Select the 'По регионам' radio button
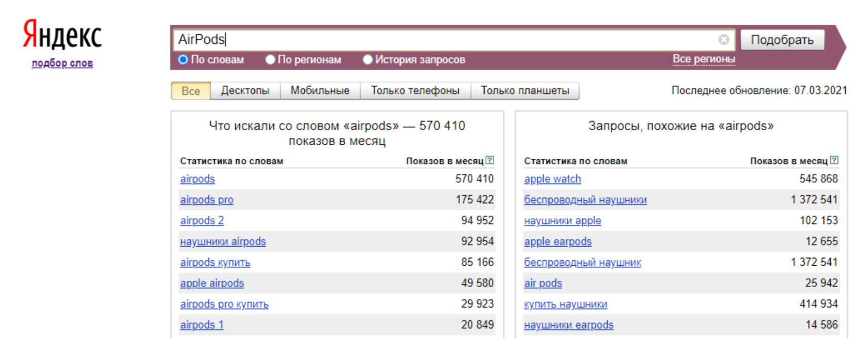868x349 pixels. (270, 59)
